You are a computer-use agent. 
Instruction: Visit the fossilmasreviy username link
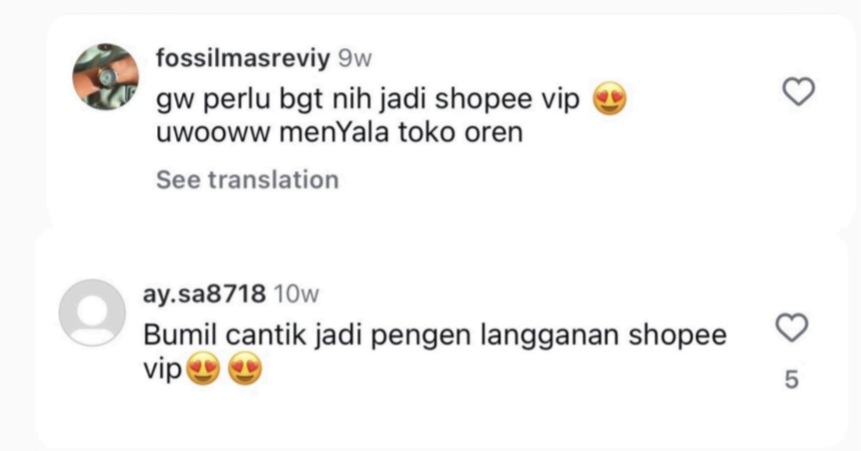click(x=243, y=58)
